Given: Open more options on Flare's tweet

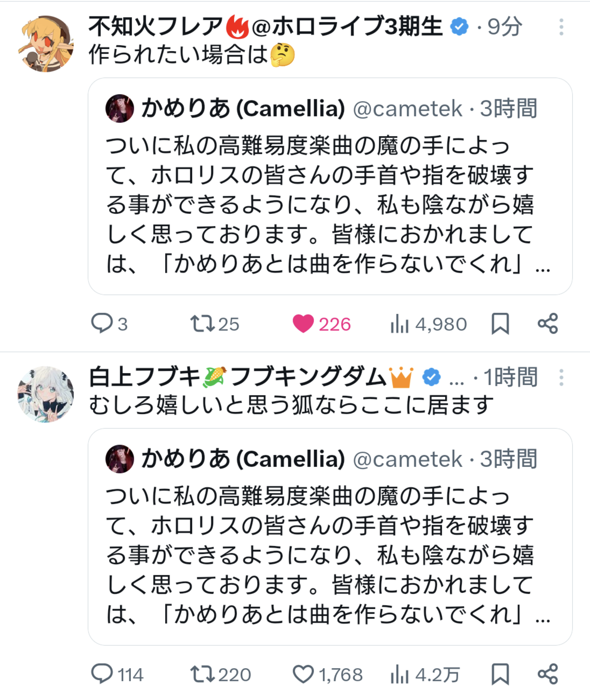Looking at the screenshot, I should tap(561, 27).
